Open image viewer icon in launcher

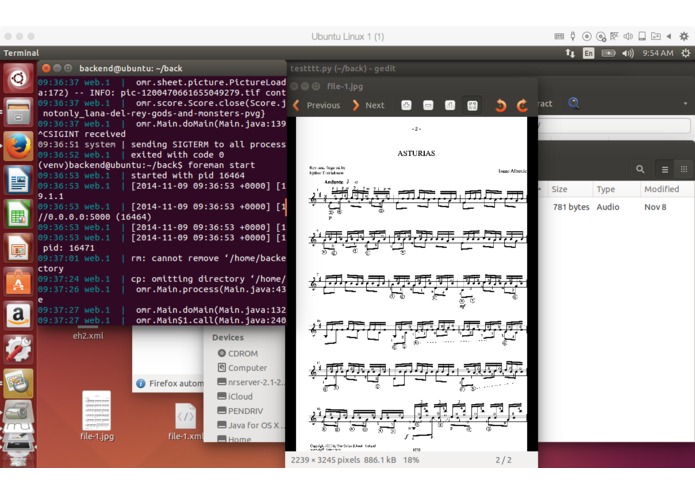click(x=18, y=383)
